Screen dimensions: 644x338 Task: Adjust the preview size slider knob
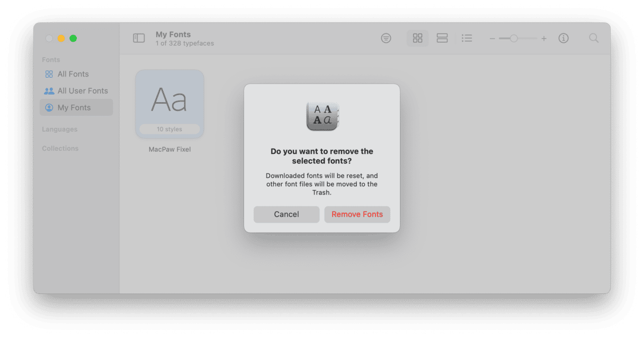coord(514,38)
